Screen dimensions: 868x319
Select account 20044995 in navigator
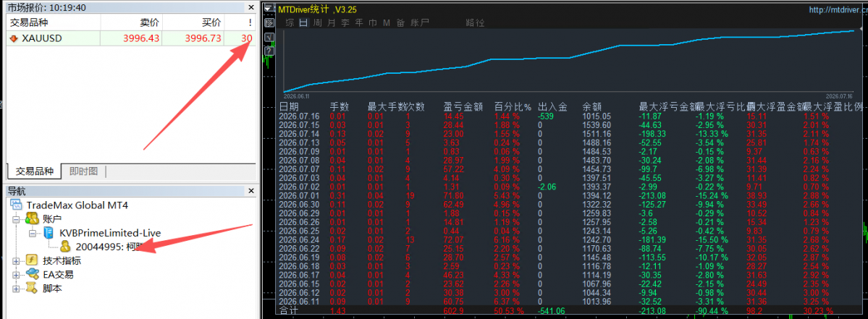(x=104, y=247)
